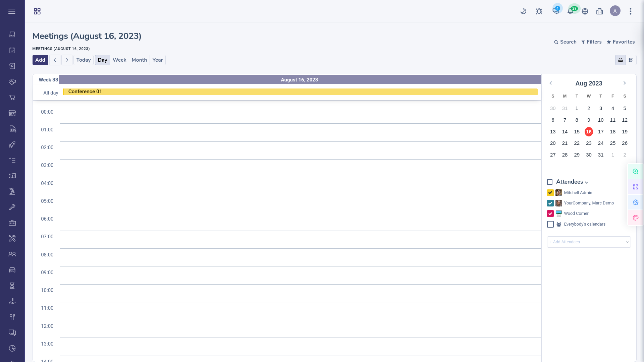Select August 23 in mini calendar

589,143
